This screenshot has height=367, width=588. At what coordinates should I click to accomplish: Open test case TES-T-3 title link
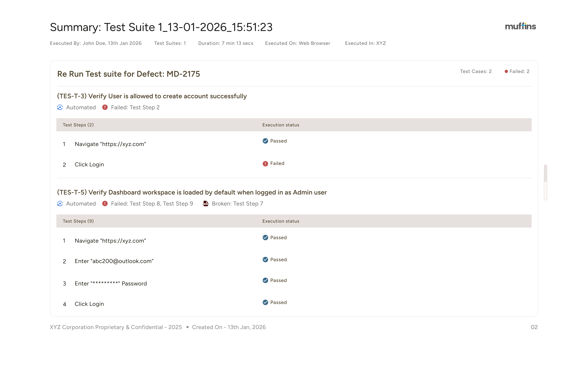pos(152,96)
